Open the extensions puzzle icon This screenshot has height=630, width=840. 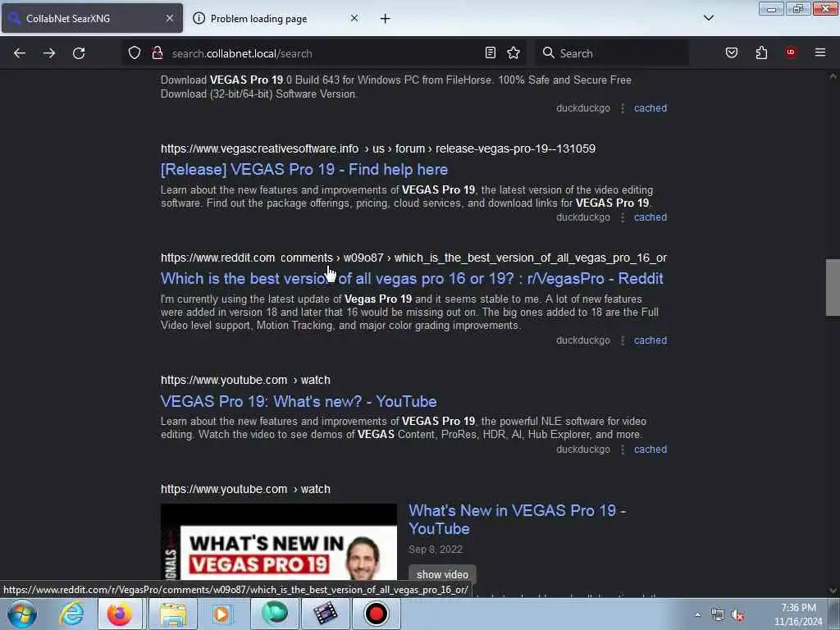pos(761,52)
